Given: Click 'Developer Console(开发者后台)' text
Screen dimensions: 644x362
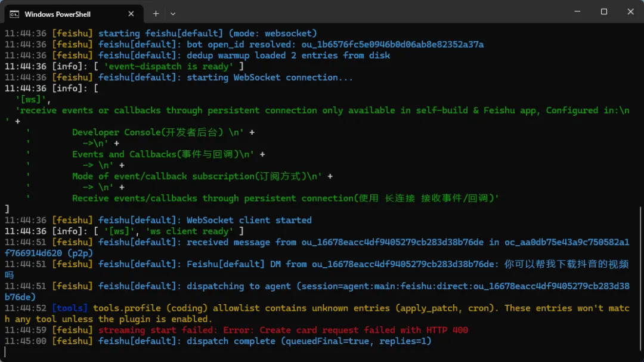Looking at the screenshot, I should 147,132.
